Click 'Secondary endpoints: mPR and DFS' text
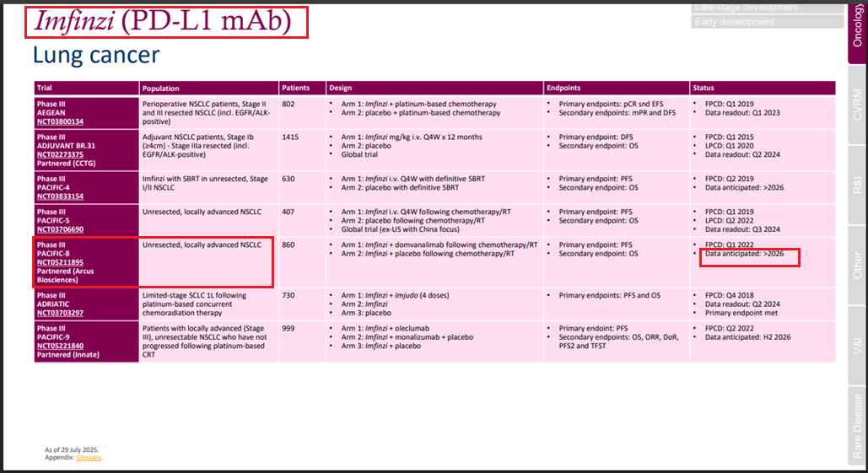868x473 pixels. click(617, 113)
